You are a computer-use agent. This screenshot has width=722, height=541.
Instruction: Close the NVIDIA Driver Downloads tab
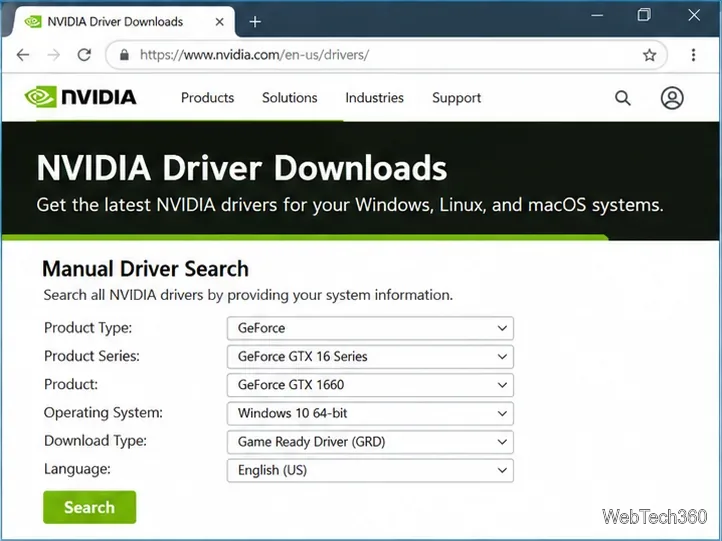[x=220, y=22]
